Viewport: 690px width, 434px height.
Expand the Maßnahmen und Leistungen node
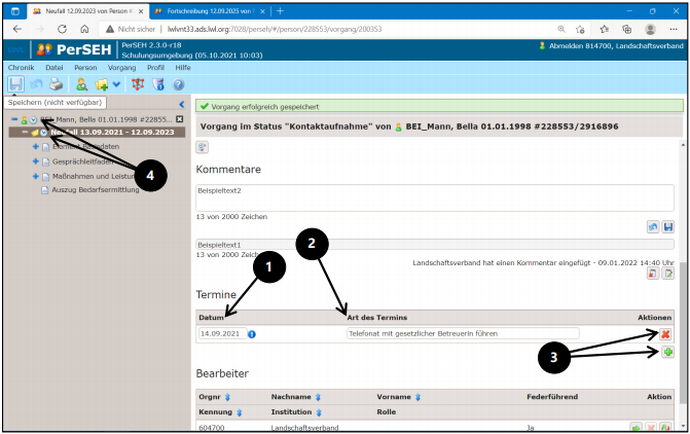point(36,176)
